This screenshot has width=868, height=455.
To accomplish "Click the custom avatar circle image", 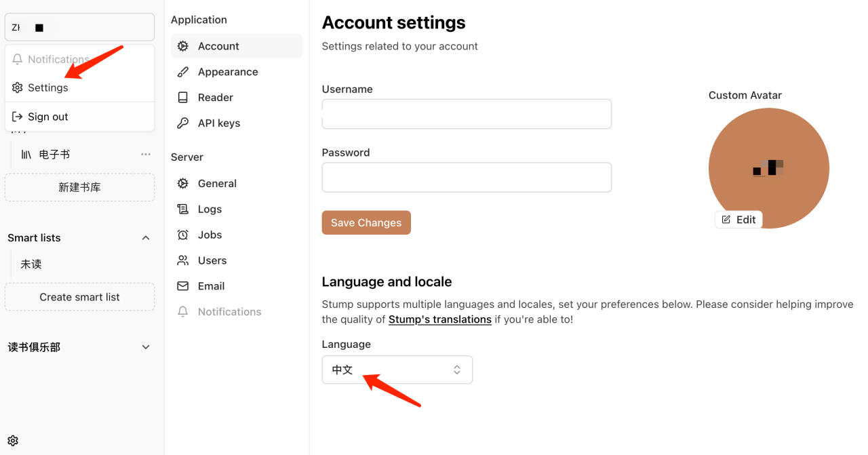I will tap(769, 168).
